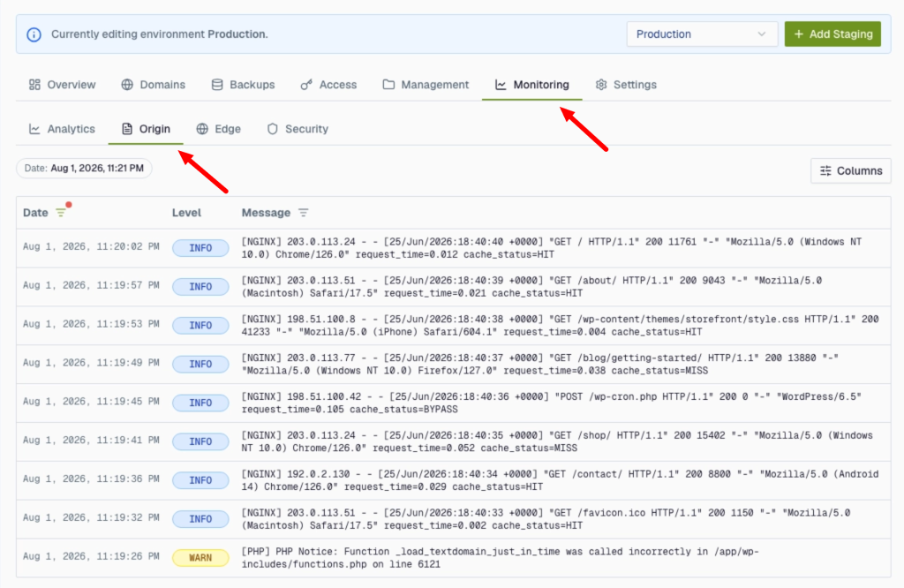904x588 pixels.
Task: Click log message for /blog/getting-started/
Action: point(539,364)
